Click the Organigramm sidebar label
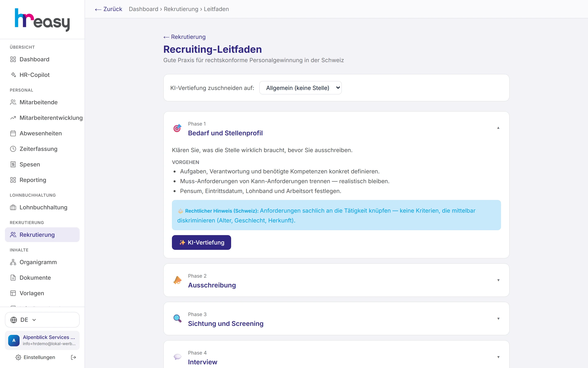 [38, 262]
